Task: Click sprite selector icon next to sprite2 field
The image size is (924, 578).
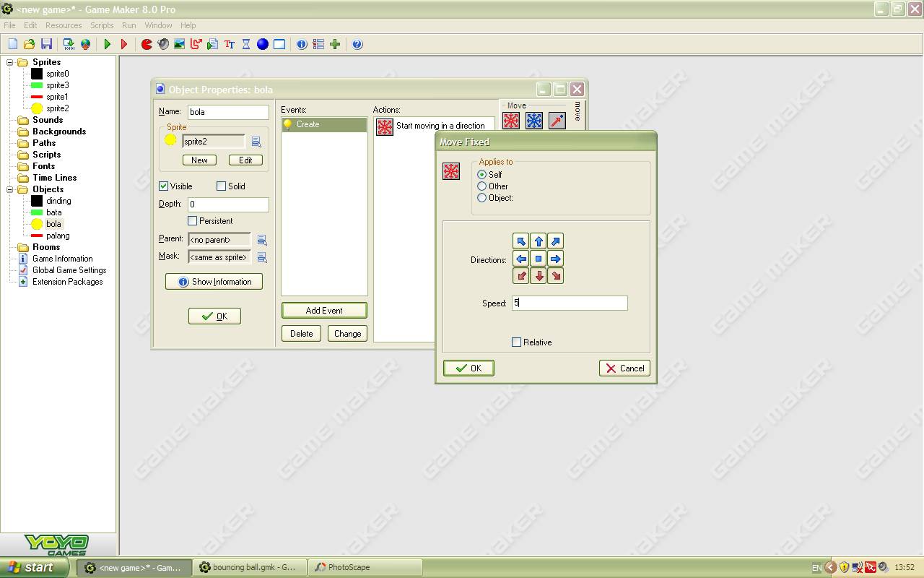Action: pyautogui.click(x=256, y=142)
